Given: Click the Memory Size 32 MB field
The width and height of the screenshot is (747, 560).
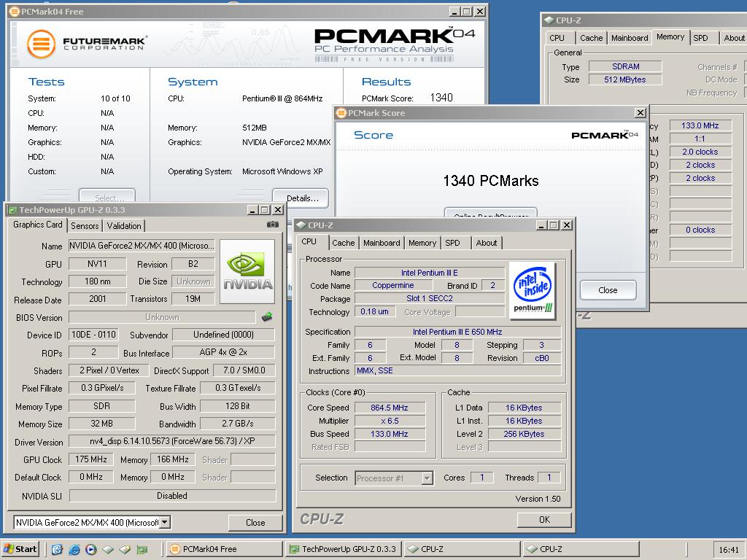Looking at the screenshot, I should (x=101, y=424).
